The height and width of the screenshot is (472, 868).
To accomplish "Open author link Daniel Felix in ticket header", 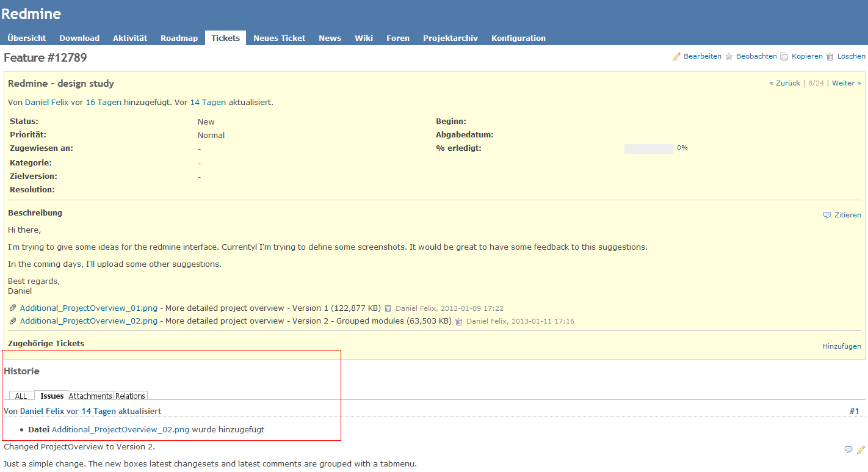I will 47,103.
